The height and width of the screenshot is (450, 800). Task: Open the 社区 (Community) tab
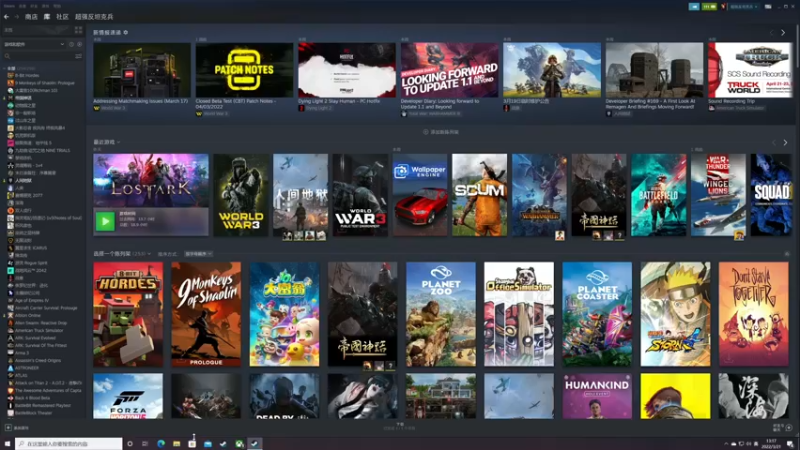[62, 17]
